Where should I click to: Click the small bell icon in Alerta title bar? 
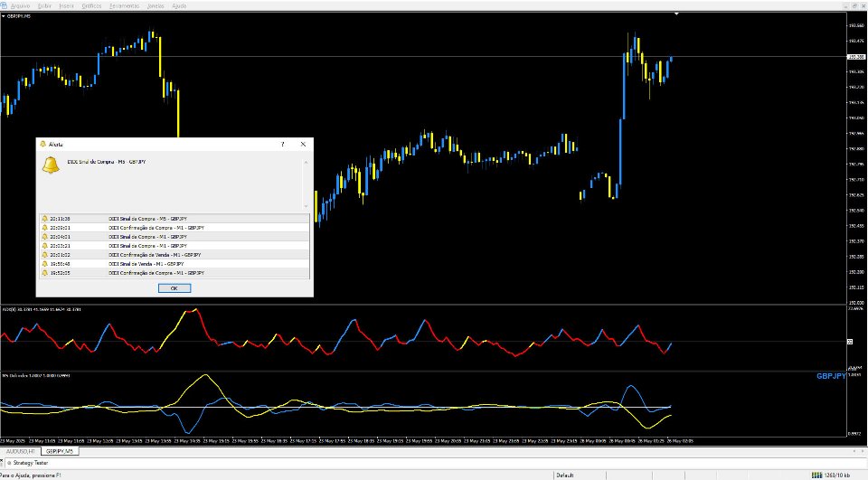[43, 144]
